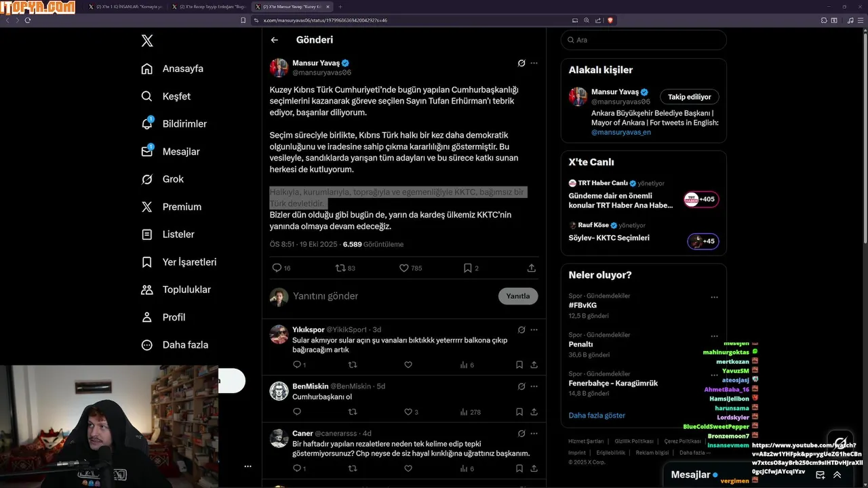Viewport: 868px width, 488px height.
Task: Open TRT Haber Canlı live space
Action: tap(644, 194)
